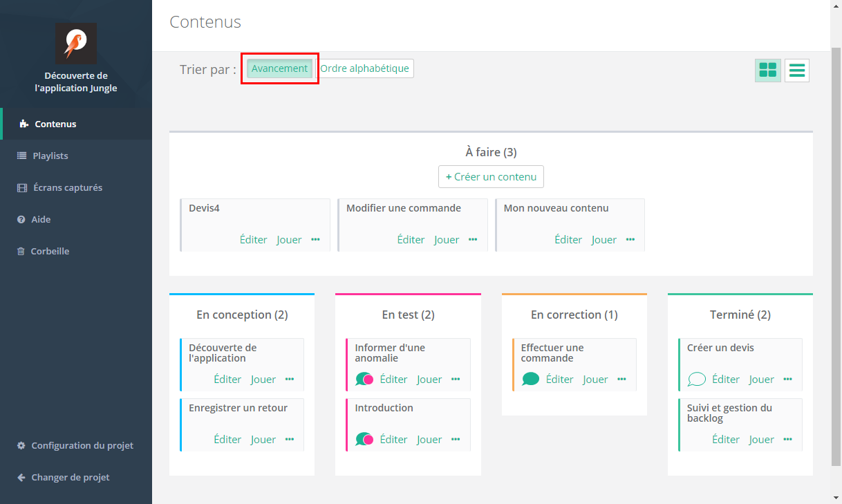The image size is (842, 504).
Task: Open comments on Informer d'une anomalie
Action: (x=364, y=379)
